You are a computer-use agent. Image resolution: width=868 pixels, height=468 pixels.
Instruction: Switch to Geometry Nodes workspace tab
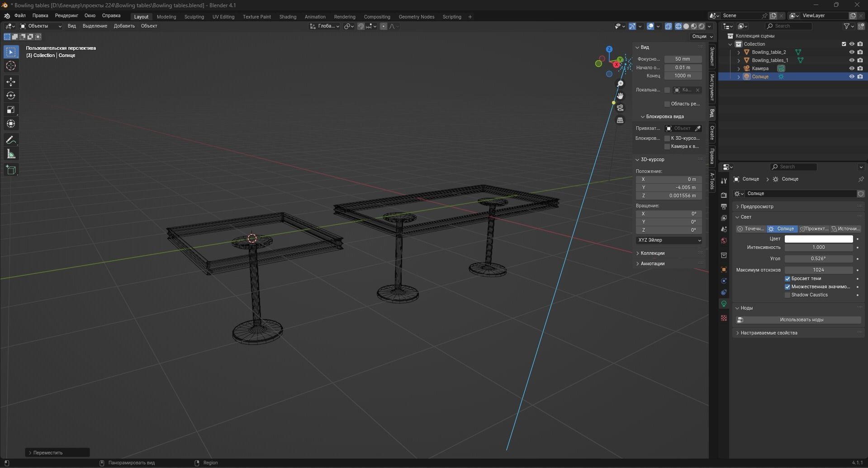click(416, 17)
